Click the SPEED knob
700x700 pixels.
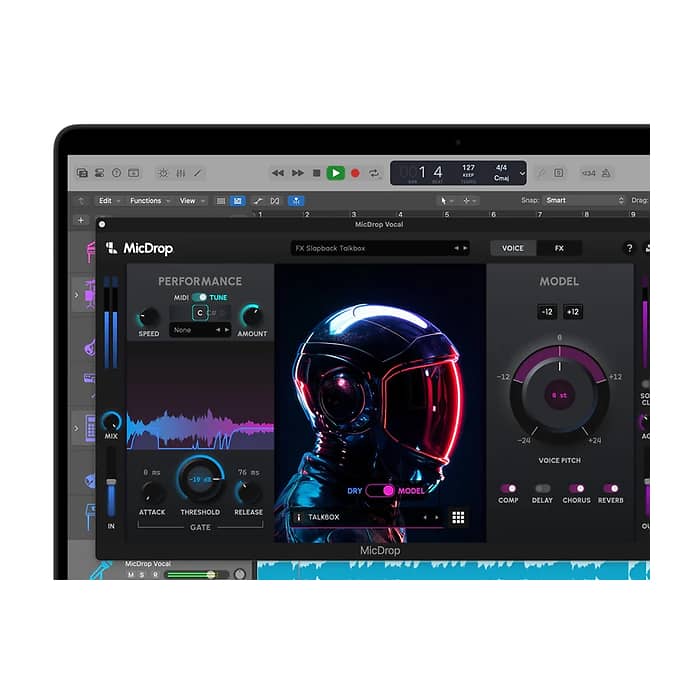click(x=148, y=317)
